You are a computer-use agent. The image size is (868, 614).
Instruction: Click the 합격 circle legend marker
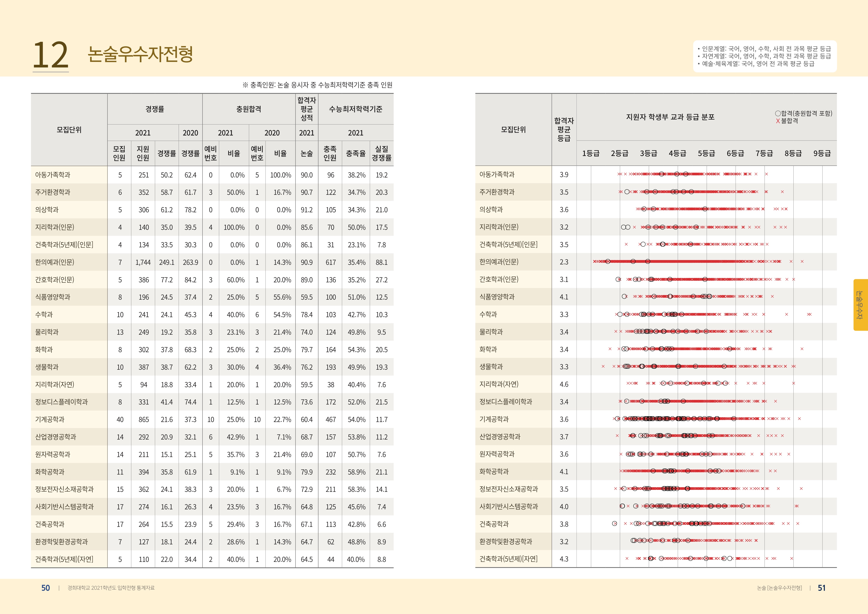tap(778, 113)
